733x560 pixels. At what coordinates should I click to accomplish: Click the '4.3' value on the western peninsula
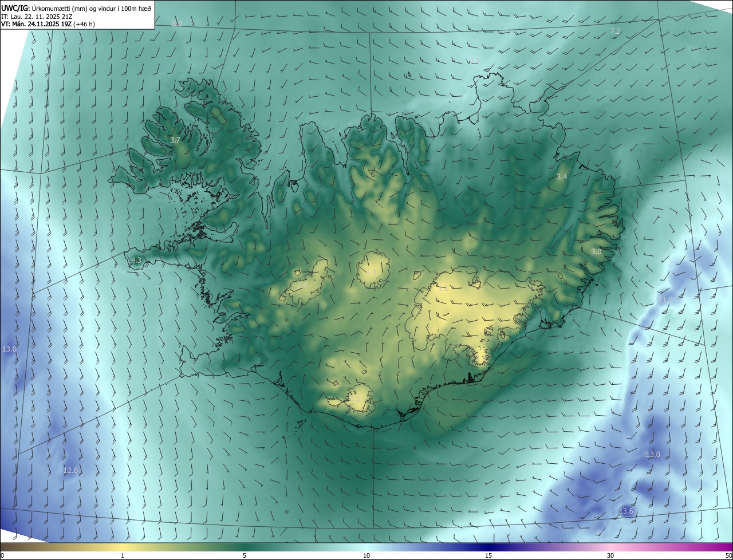[136, 260]
